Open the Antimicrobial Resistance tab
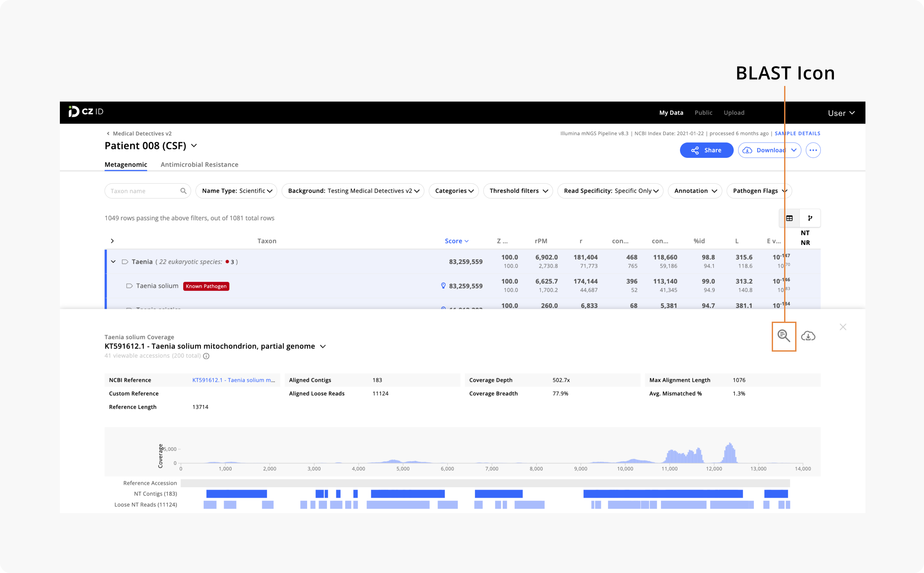The image size is (924, 573). [x=199, y=164]
